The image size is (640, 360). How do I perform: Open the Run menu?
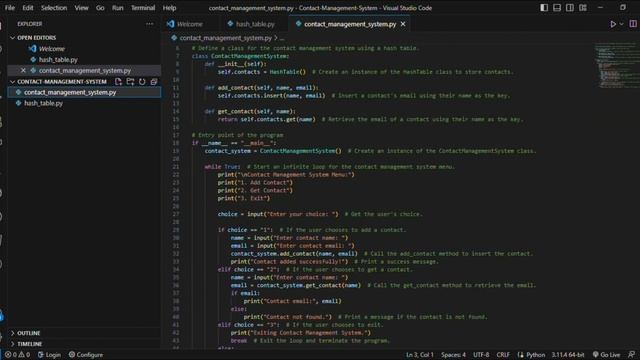point(118,8)
